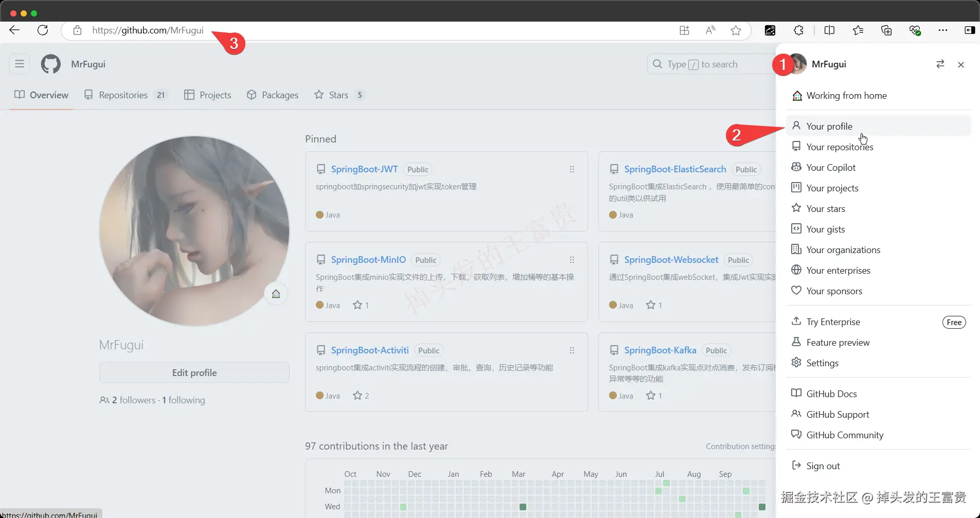View stargazers of SpringBoot-Activiti
This screenshot has width=980, height=518.
coord(361,396)
